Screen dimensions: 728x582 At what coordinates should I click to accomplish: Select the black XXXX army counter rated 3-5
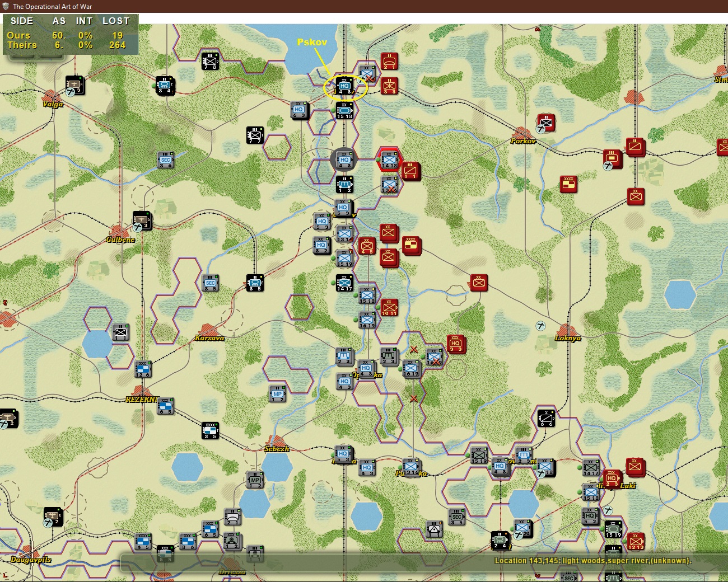(x=210, y=430)
